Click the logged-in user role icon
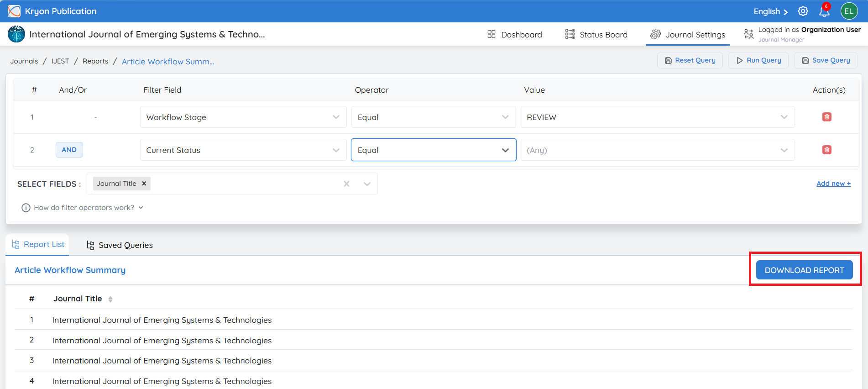 [748, 34]
